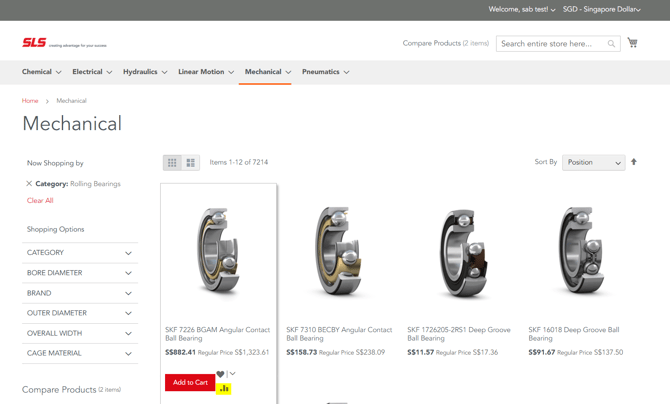
Task: Expand the BORE DIAMETER filter
Action: 80,273
